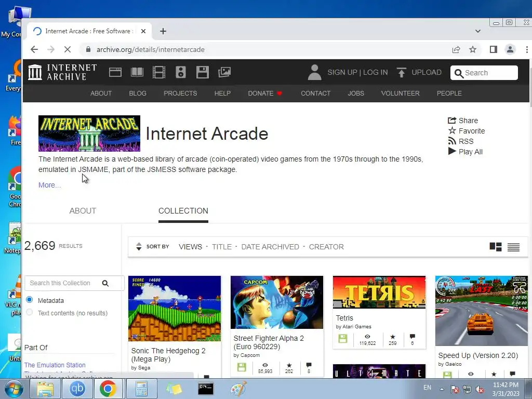Open the DONATE menu item
532x399 pixels.
[264, 94]
